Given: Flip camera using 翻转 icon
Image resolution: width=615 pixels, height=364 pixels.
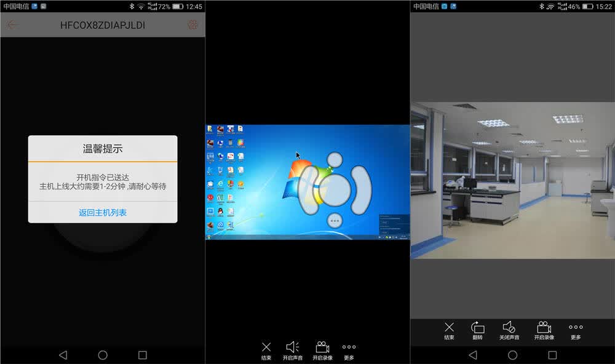Looking at the screenshot, I should point(477,331).
